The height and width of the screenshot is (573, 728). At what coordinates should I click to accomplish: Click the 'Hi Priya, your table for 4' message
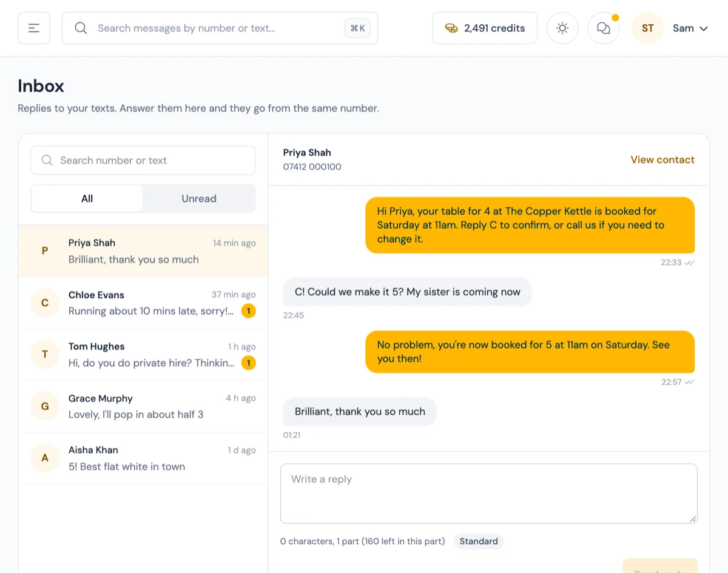530,225
